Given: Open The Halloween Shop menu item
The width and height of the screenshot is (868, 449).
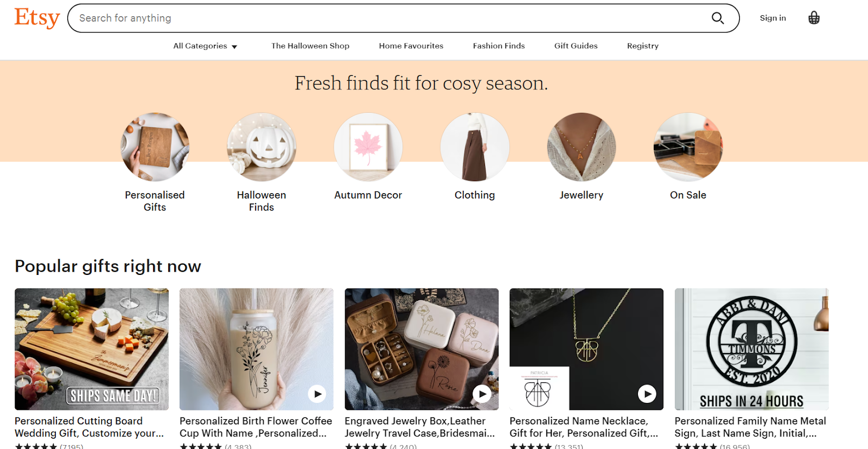Looking at the screenshot, I should 310,46.
